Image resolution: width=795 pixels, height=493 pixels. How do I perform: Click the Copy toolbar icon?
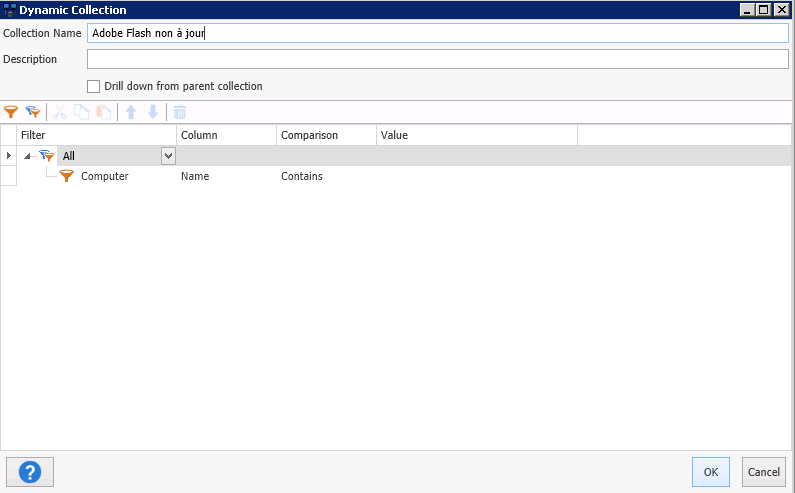[82, 112]
